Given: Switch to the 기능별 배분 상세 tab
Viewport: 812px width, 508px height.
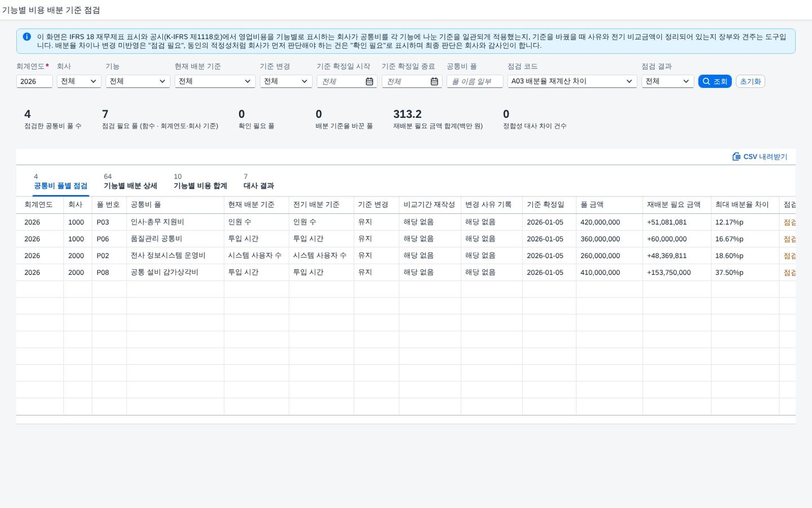Looking at the screenshot, I should [130, 181].
